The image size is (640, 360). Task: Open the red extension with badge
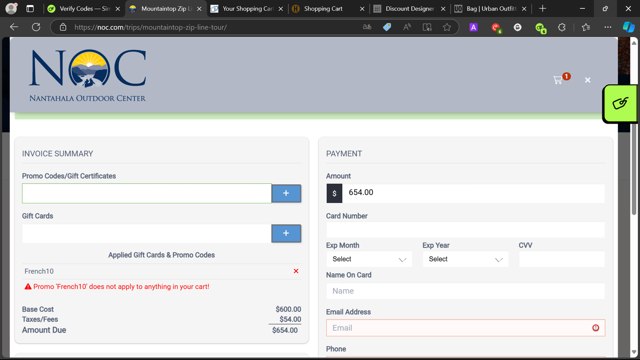[x=496, y=28]
